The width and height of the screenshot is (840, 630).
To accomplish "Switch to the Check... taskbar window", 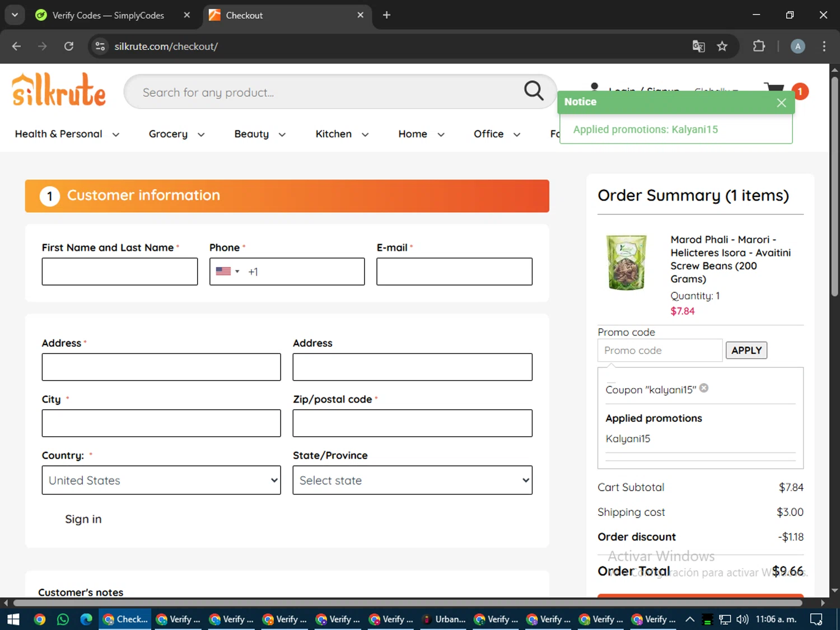I will [125, 619].
